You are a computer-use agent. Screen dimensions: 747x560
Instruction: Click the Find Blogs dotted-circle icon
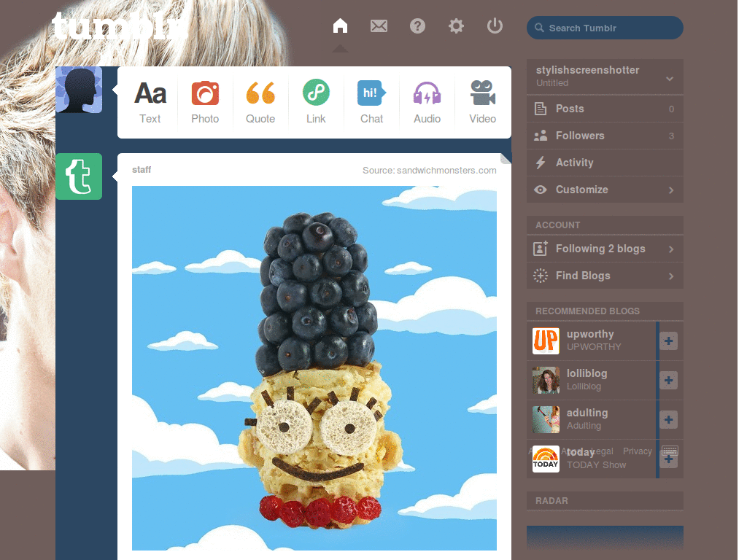[x=541, y=276]
